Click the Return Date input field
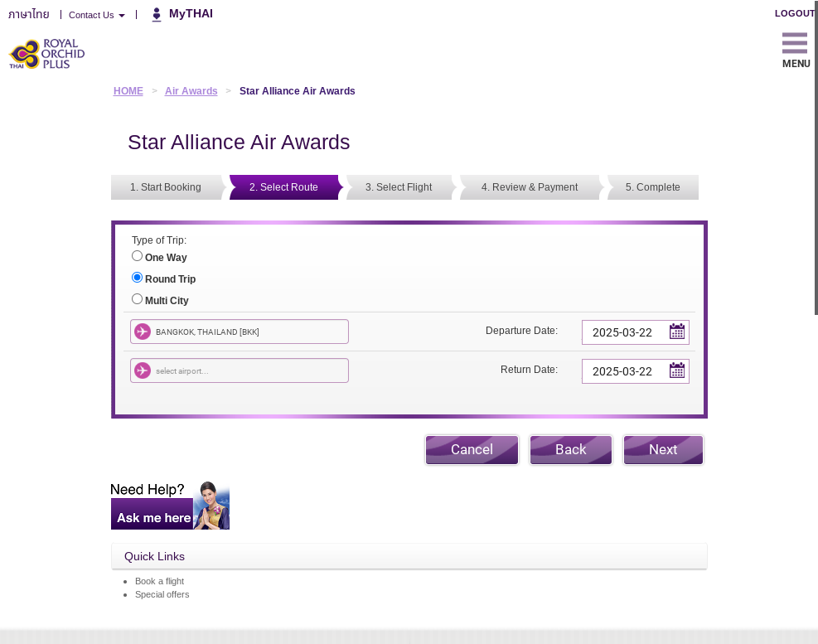Screen dimensions: 818x644 pyautogui.click(x=636, y=371)
